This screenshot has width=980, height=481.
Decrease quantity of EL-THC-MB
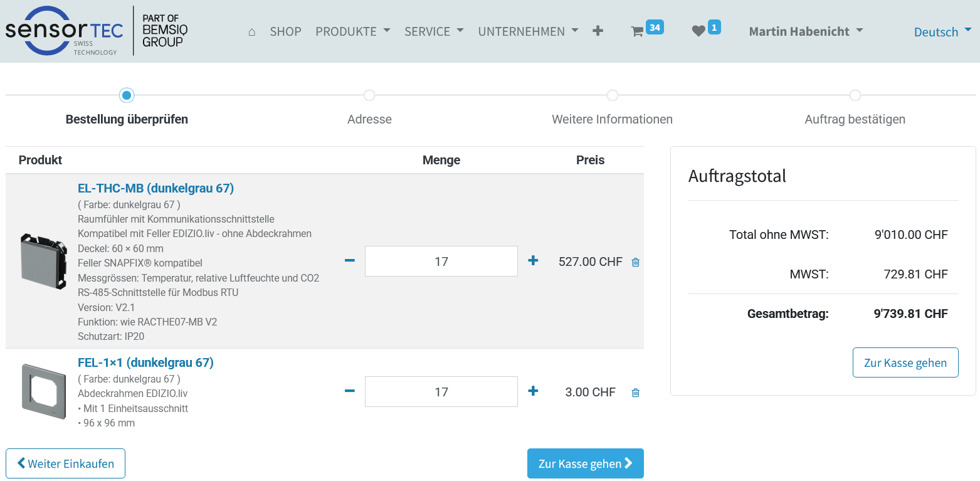(x=350, y=261)
